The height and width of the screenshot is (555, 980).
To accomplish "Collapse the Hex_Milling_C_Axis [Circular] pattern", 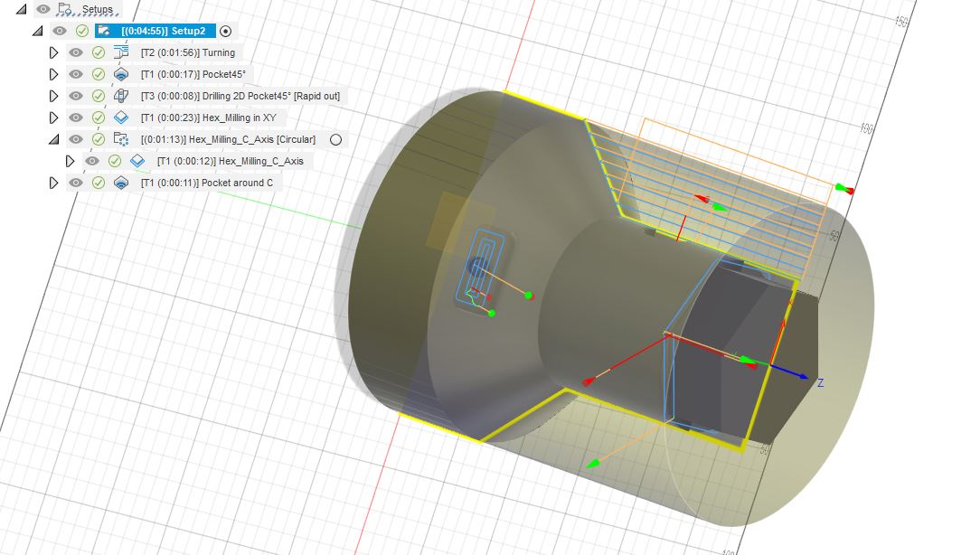I will 53,139.
